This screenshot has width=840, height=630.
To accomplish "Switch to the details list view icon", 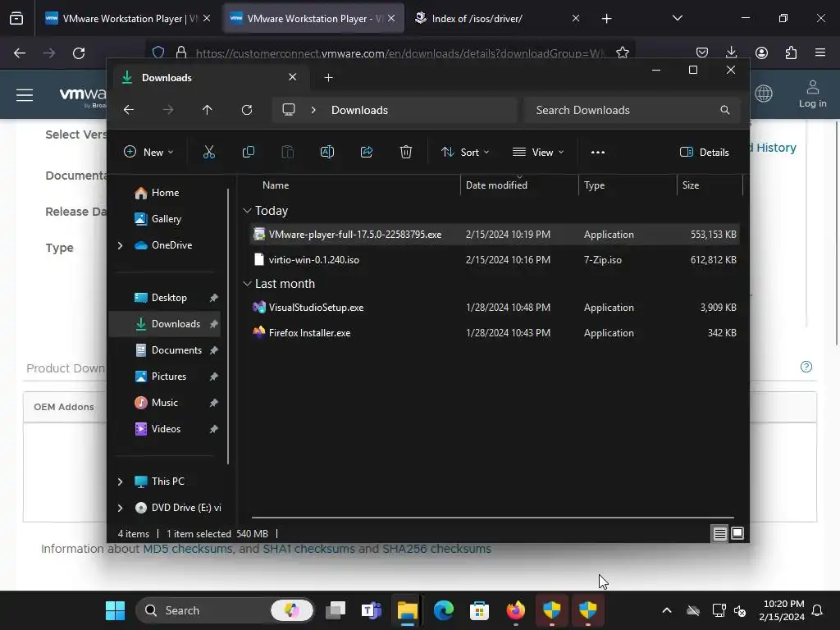I will coord(719,533).
